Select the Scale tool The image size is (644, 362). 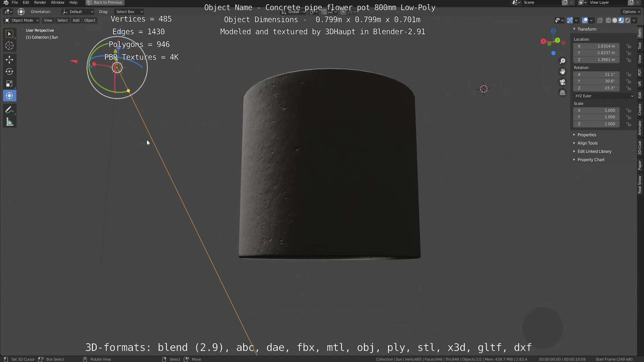(9, 84)
